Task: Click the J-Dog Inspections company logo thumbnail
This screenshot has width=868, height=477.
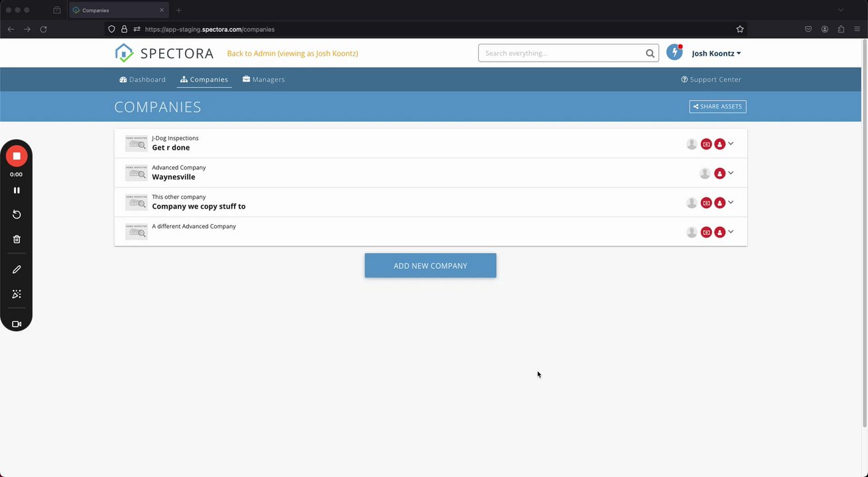Action: click(137, 144)
